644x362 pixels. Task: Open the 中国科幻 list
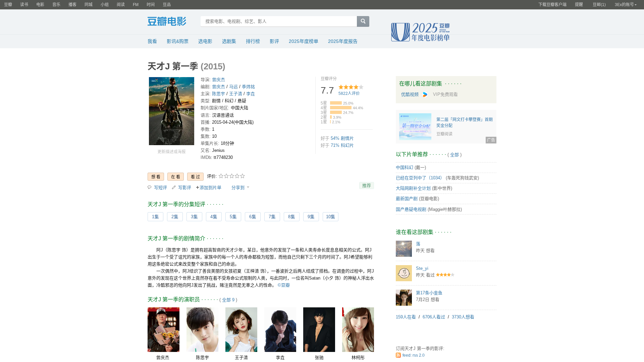tap(405, 168)
